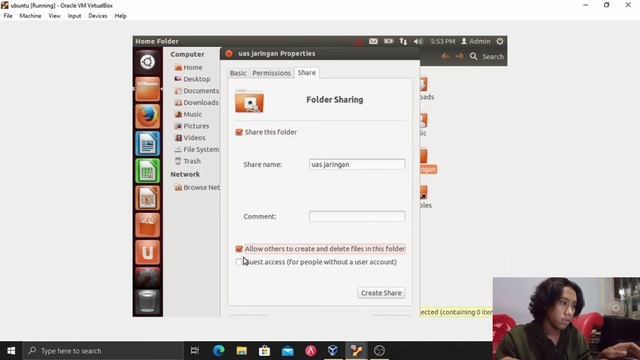The width and height of the screenshot is (640, 360).
Task: Enable Guest access checkbox
Action: point(239,262)
